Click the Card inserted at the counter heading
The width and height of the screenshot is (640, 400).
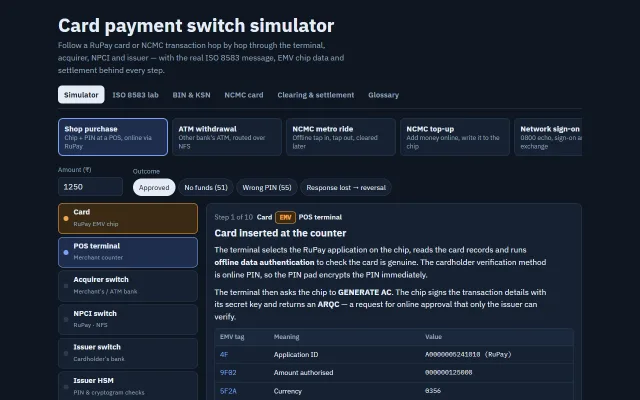280,233
